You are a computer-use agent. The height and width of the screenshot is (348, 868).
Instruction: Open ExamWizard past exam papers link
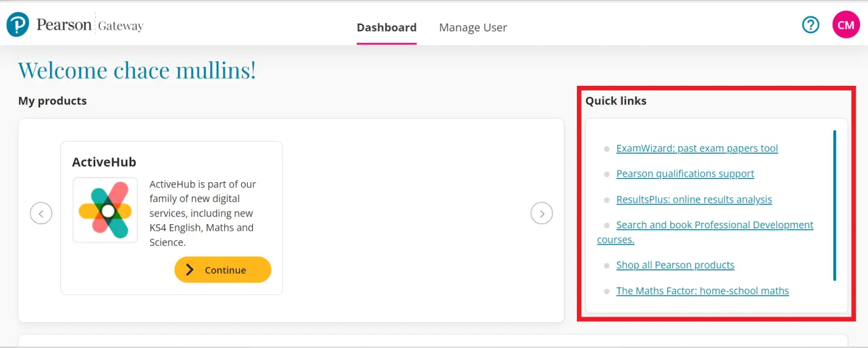tap(697, 148)
